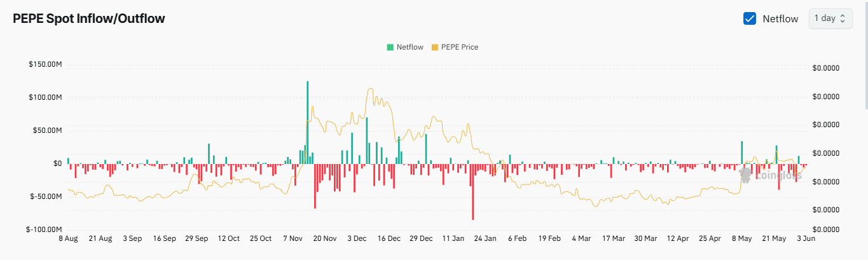The height and width of the screenshot is (260, 868).
Task: Click the 3 Jun date label
Action: coord(805,239)
